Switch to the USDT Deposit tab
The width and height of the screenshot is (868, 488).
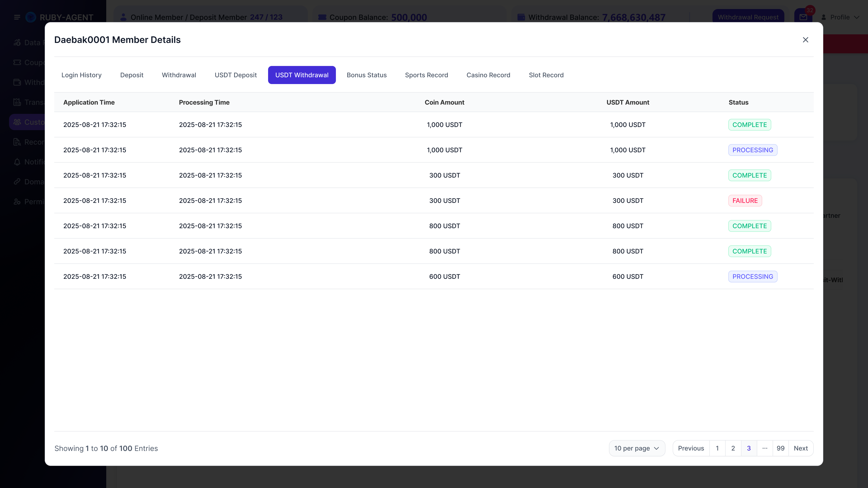click(236, 75)
